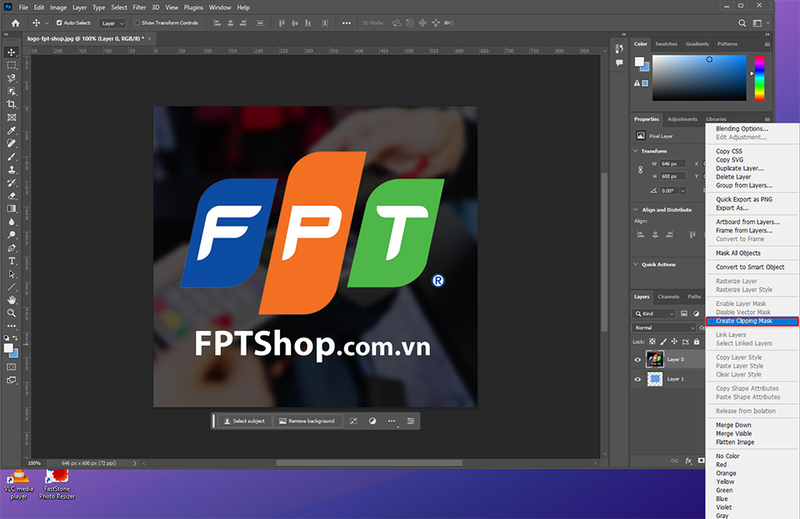Click the horizontal scrollbar below canvas

coord(369,463)
